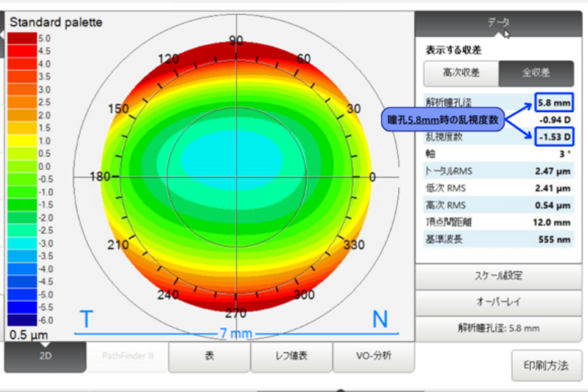
Task: Switch to the 2D view tab
Action: 45,357
